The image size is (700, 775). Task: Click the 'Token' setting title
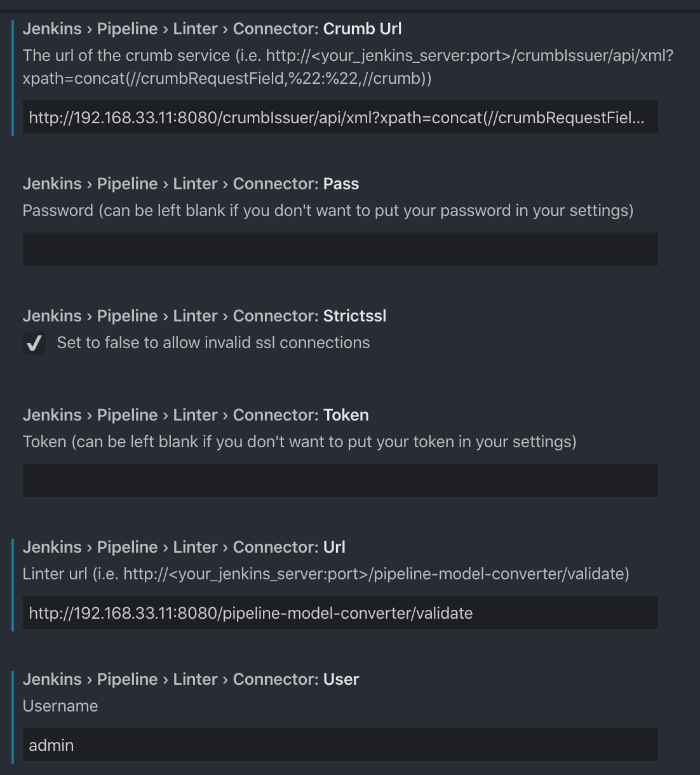tap(346, 415)
